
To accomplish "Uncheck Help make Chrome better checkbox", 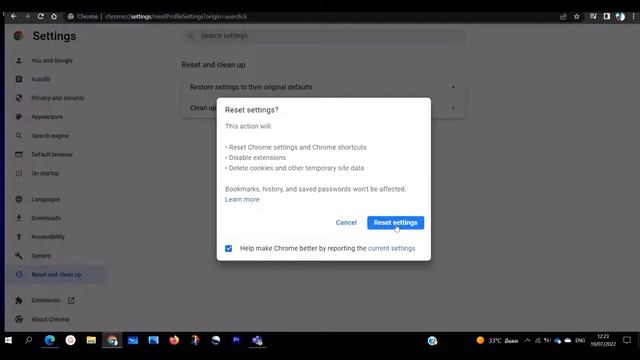I will pos(229,248).
